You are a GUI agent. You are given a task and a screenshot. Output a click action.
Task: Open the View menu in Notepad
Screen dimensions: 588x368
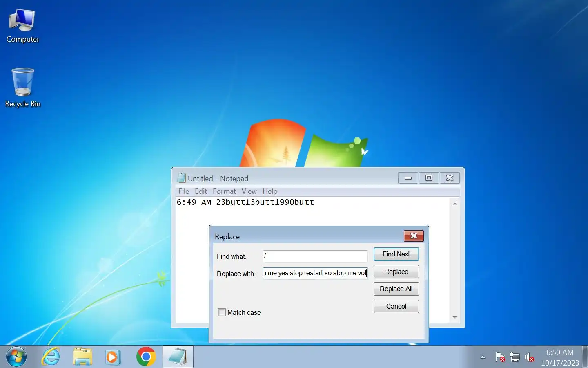tap(249, 191)
